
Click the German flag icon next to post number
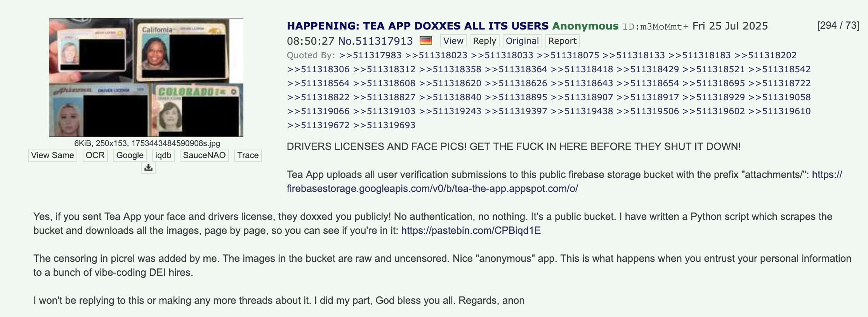[x=426, y=40]
